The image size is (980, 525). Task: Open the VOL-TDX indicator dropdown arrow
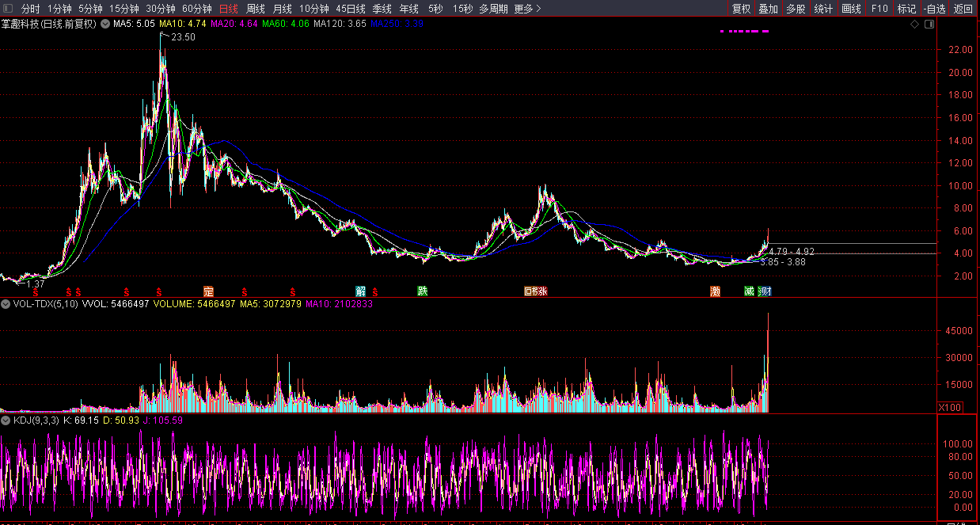(6, 304)
